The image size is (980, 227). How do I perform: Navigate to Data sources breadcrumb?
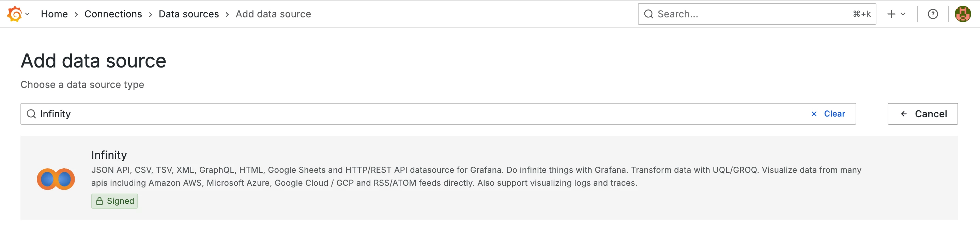click(189, 14)
